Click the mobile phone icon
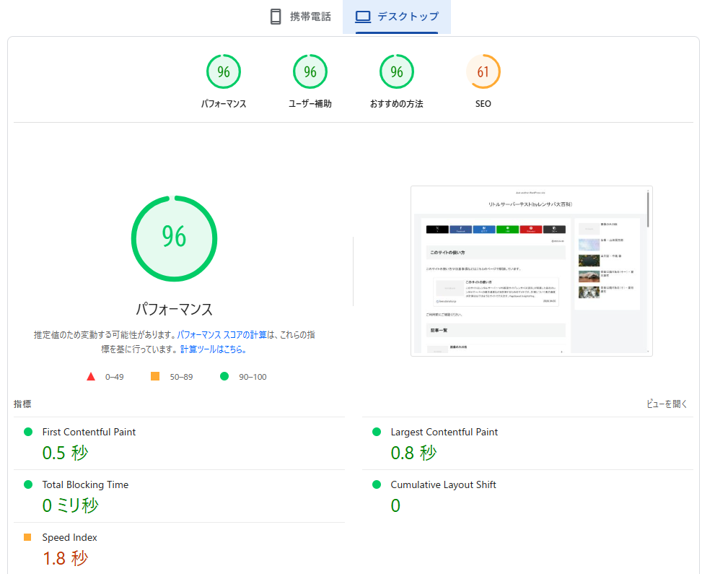 tap(276, 17)
